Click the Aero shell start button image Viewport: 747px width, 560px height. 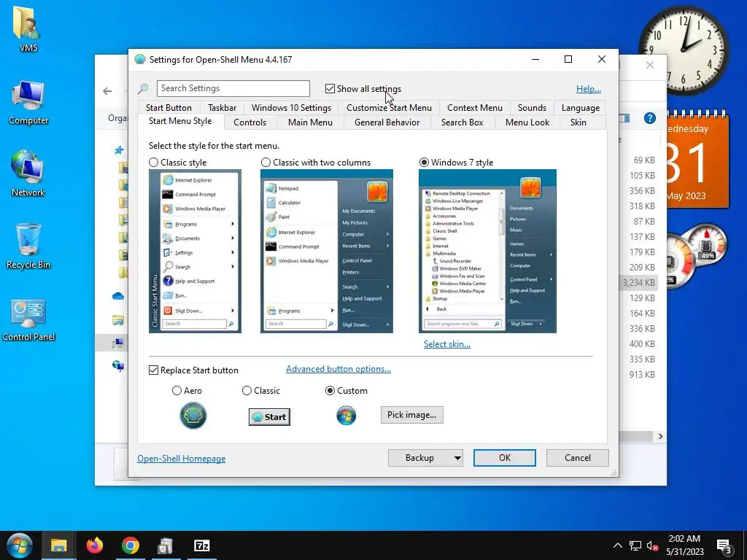193,415
